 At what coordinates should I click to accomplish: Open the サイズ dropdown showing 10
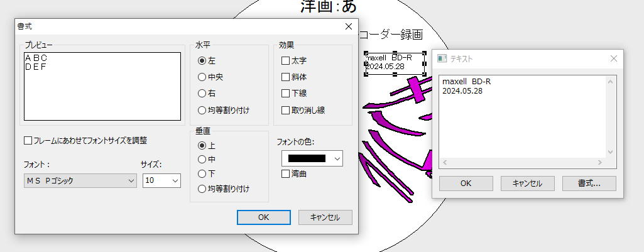tap(161, 180)
